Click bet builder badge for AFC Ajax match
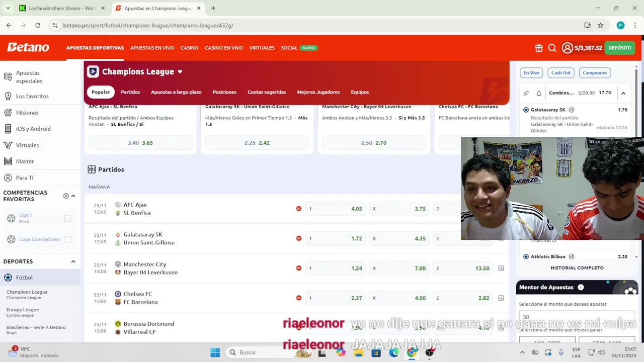Image resolution: width=644 pixels, height=362 pixels. coord(299,209)
